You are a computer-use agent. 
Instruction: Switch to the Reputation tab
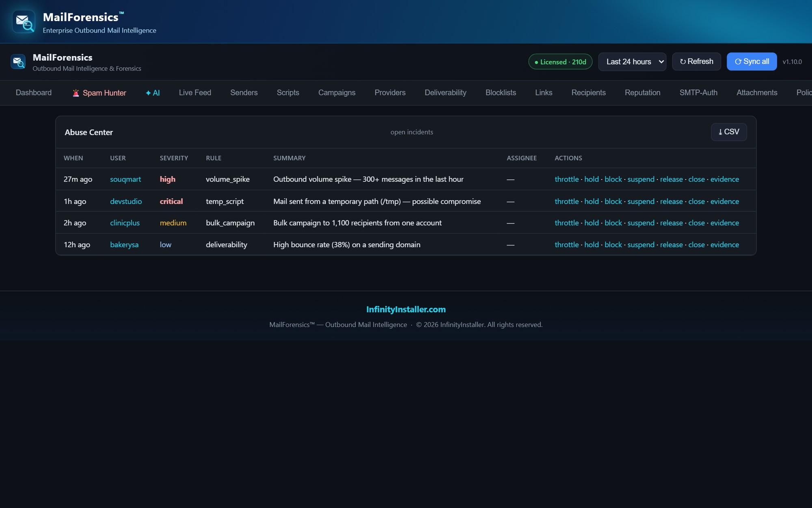click(643, 93)
